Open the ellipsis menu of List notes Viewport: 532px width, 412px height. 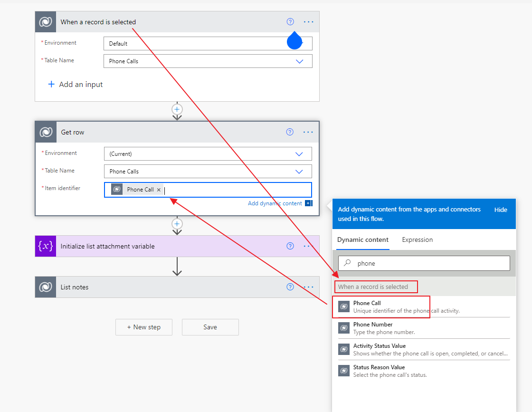[x=308, y=287]
